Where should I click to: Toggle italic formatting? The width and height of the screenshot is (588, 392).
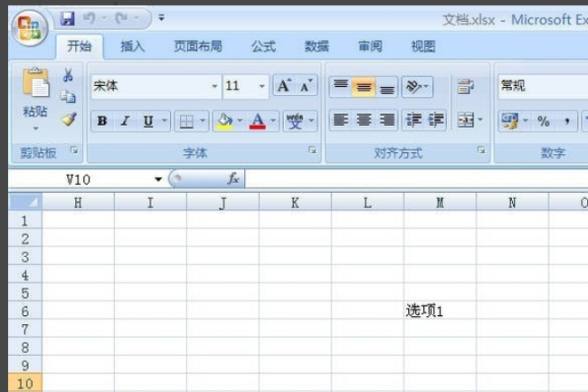pyautogui.click(x=125, y=120)
